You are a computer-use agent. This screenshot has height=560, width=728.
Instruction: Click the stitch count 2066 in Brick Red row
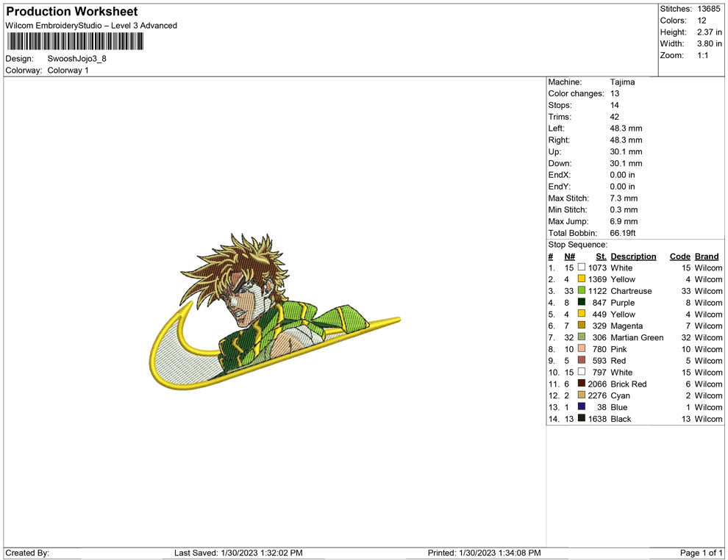[597, 384]
